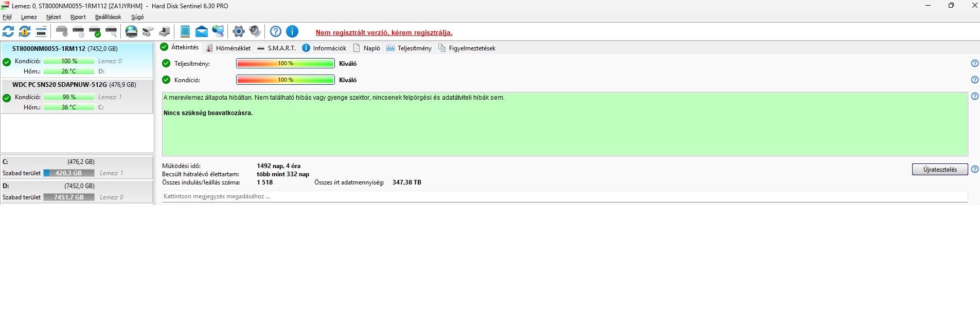Image resolution: width=980 pixels, height=333 pixels.
Task: Click the 1 518 start/stop count value
Action: pos(265,182)
